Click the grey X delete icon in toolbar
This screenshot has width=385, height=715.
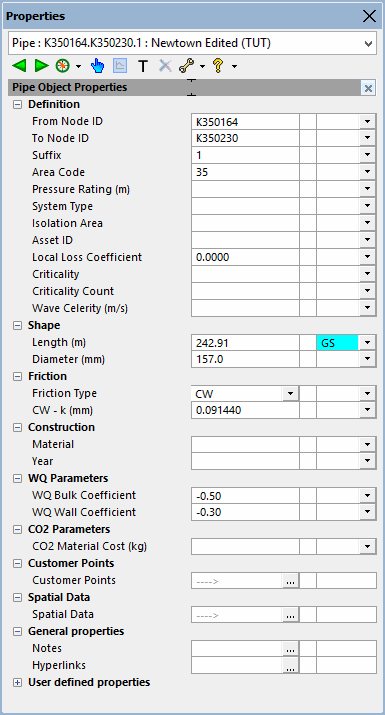[165, 66]
